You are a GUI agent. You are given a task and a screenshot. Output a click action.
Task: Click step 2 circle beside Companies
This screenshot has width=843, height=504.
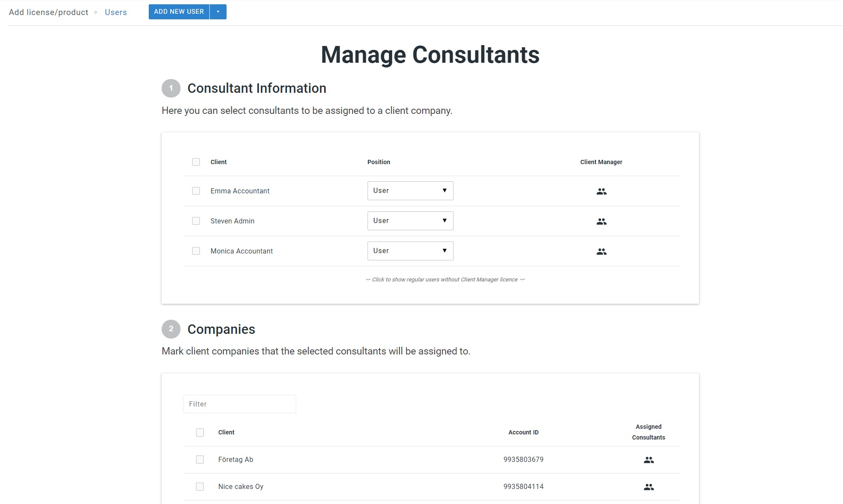pyautogui.click(x=171, y=329)
